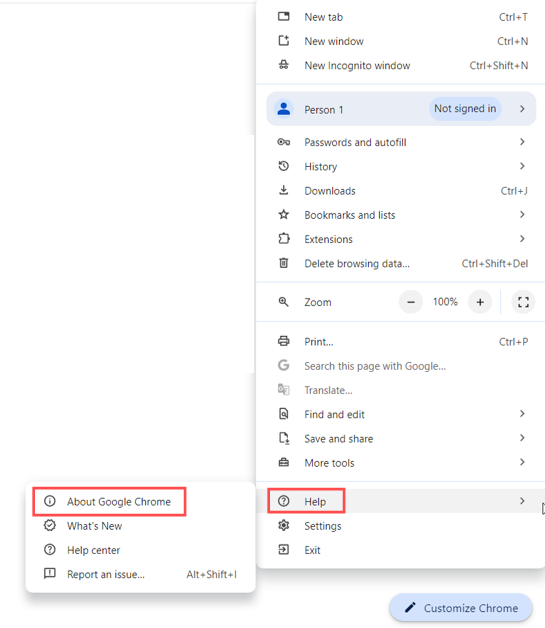Expand the Save and share submenu arrow

522,438
